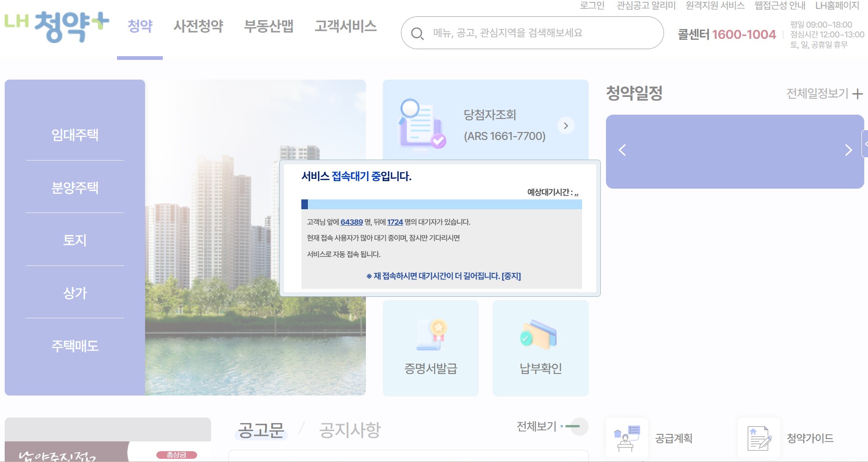868x462 pixels.
Task: Open the 부동산맵 top menu
Action: click(x=269, y=26)
